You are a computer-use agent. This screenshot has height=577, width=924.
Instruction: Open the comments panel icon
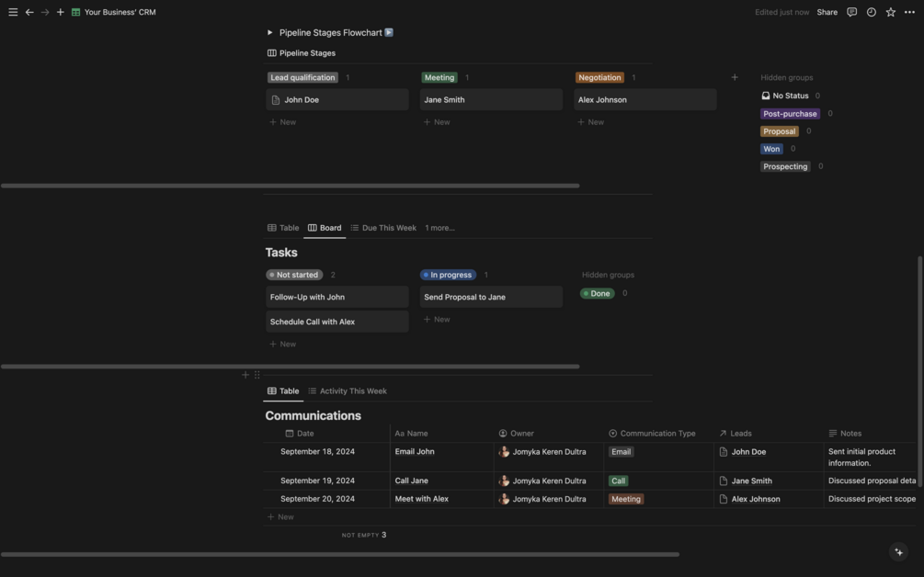click(851, 12)
